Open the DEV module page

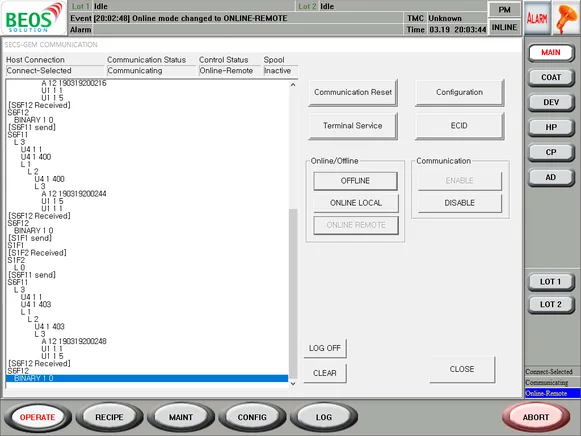551,102
